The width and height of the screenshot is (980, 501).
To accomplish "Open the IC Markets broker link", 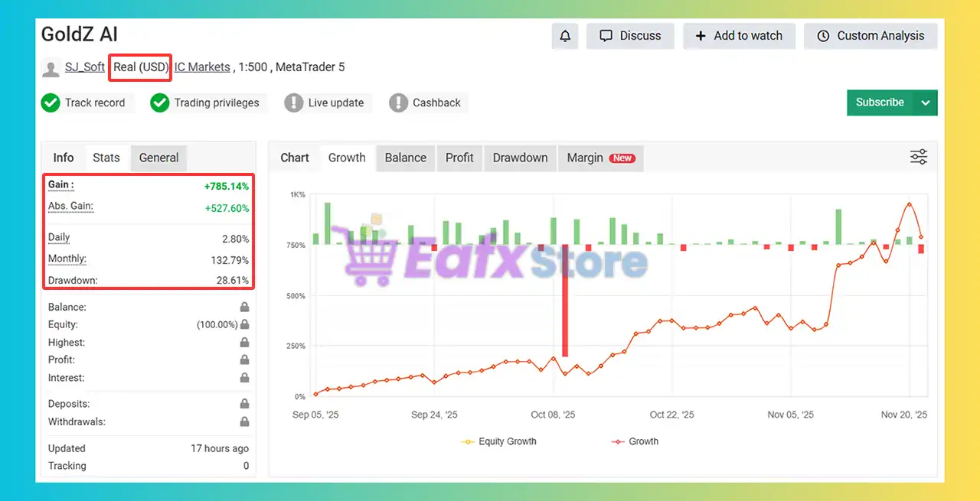I will point(202,67).
